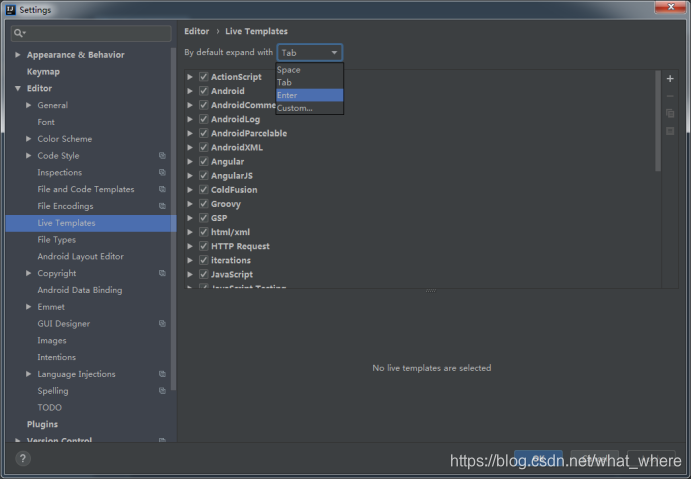Screen dimensions: 692x480
Task: Select Custom... in the expand dropdown list
Action: tap(309, 108)
